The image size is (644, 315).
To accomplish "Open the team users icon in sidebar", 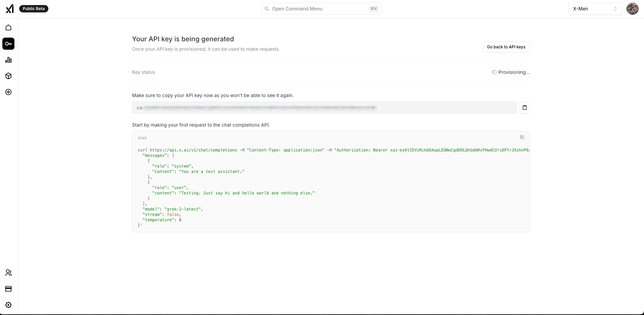I will click(8, 273).
